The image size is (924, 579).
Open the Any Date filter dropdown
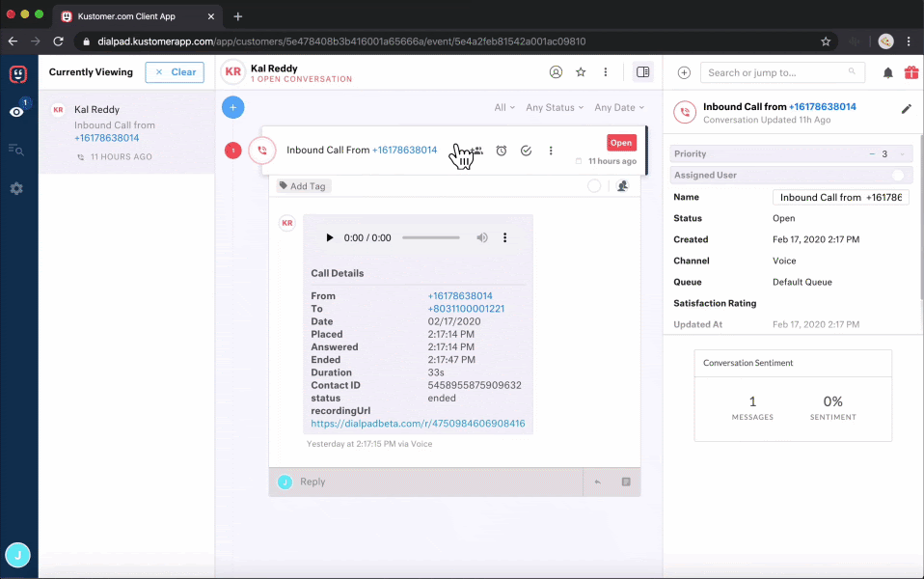coord(619,107)
